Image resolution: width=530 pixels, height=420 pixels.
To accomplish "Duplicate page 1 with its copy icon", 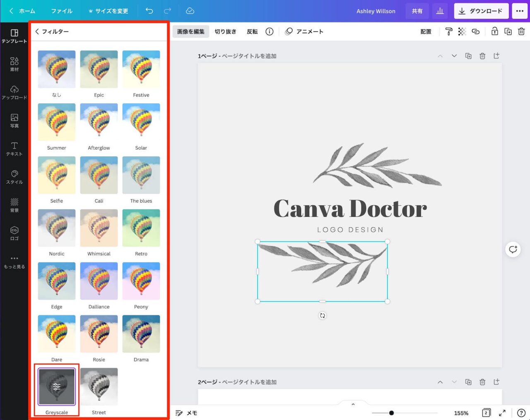I will [x=468, y=56].
